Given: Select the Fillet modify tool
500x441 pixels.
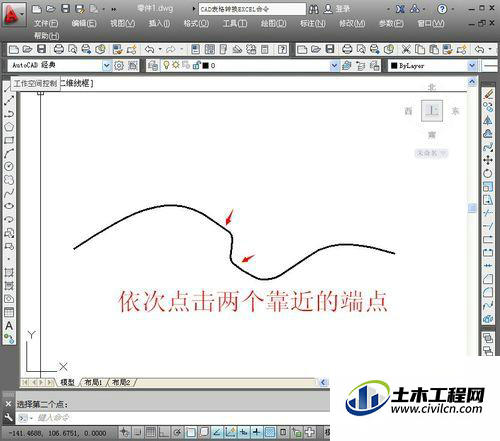Looking at the screenshot, I should click(488, 292).
